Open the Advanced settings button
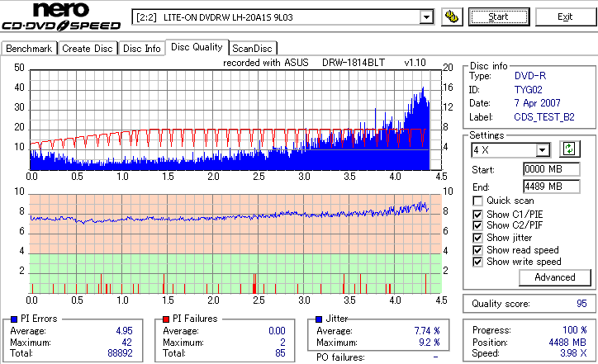 (x=555, y=277)
